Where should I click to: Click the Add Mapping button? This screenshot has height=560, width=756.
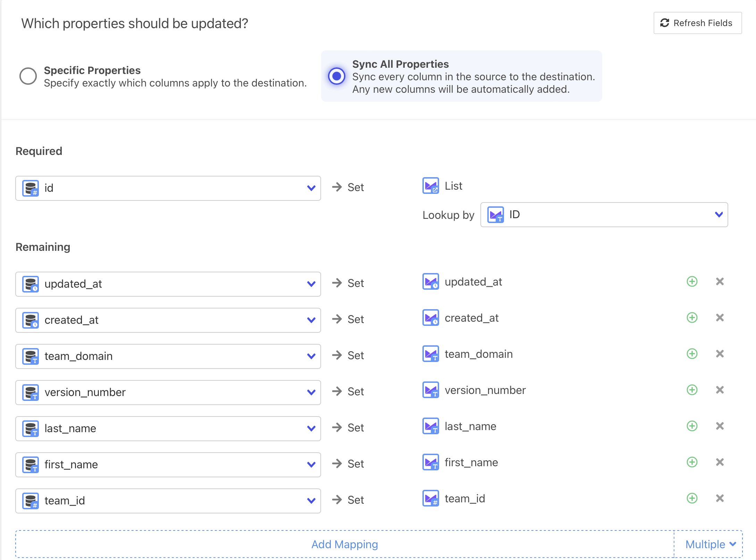coord(344,544)
